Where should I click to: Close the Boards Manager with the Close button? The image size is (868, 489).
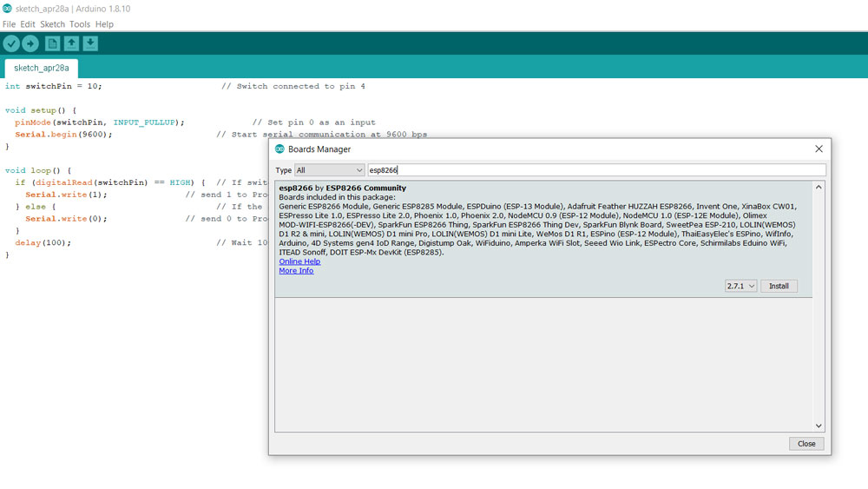806,444
